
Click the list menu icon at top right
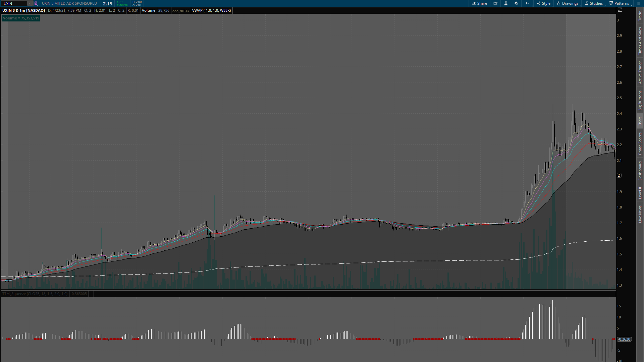pyautogui.click(x=638, y=3)
